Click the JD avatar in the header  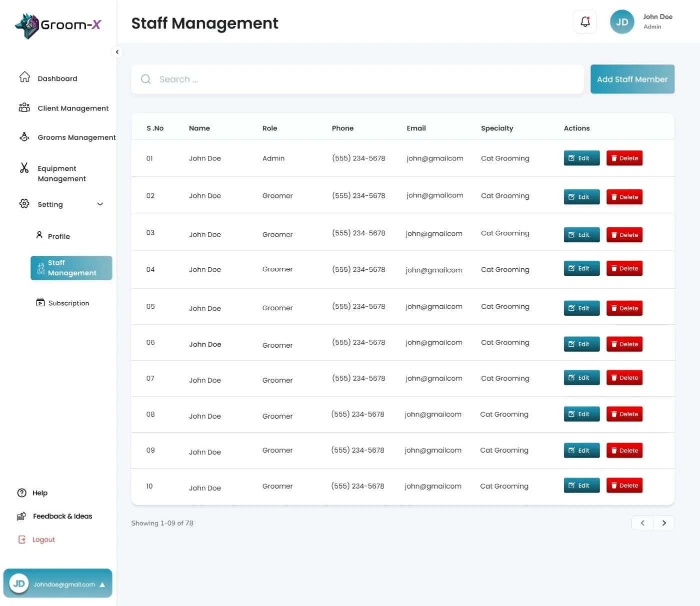622,22
